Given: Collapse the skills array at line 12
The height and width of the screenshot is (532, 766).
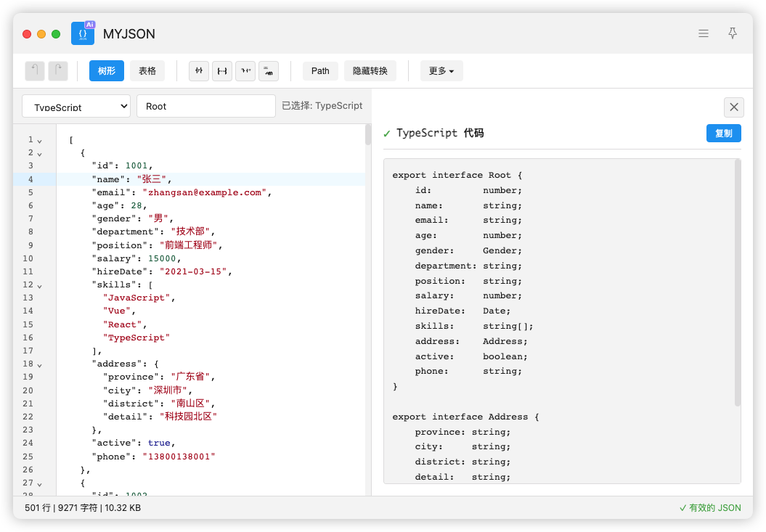Looking at the screenshot, I should (x=40, y=285).
